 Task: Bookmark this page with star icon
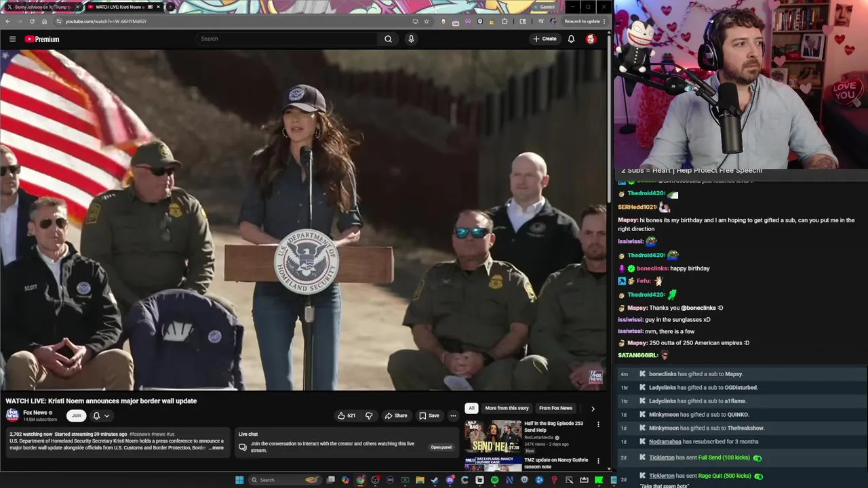click(427, 22)
